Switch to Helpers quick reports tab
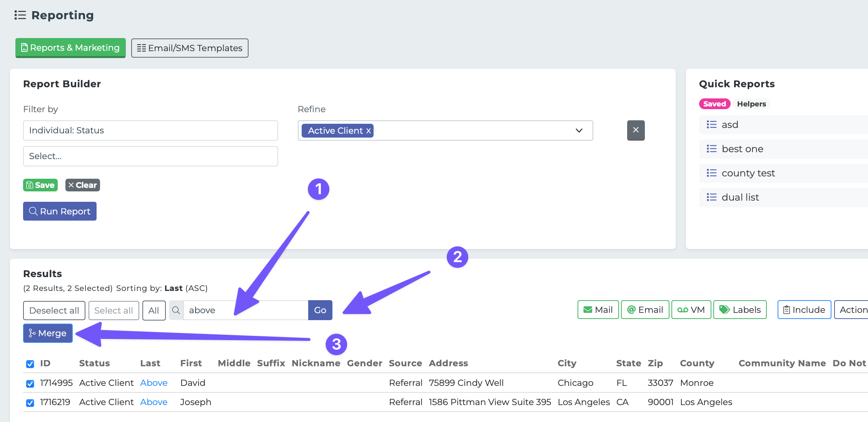The image size is (868, 422). 751,104
